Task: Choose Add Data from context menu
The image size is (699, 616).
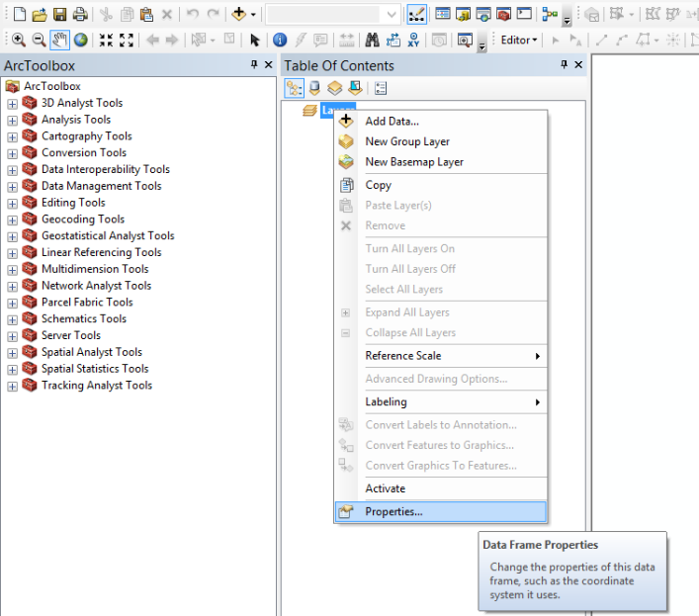Action: coord(440,122)
